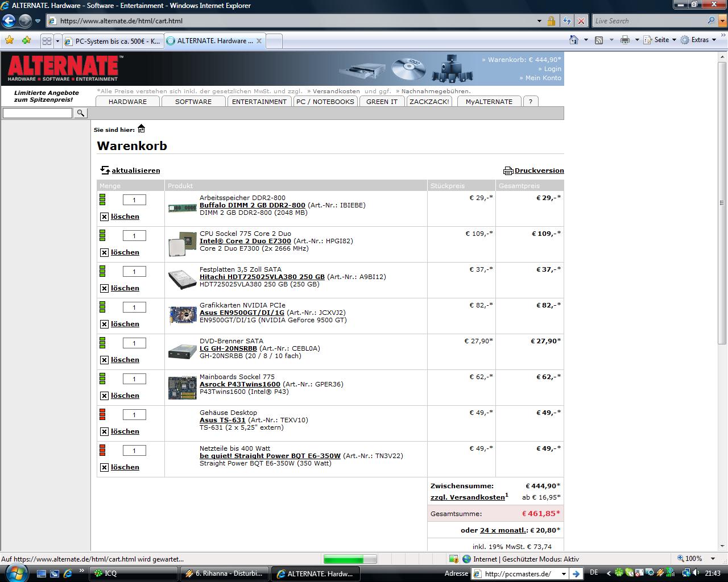Screen dimensions: 728x582
Task: Open the HARDWARE navigation tab
Action: (127, 102)
